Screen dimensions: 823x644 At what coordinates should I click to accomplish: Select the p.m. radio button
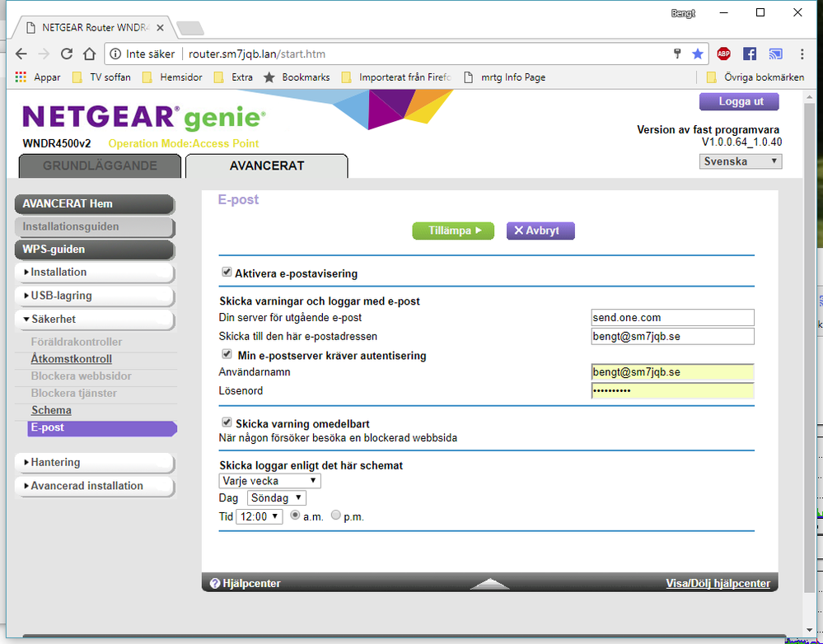(x=335, y=516)
